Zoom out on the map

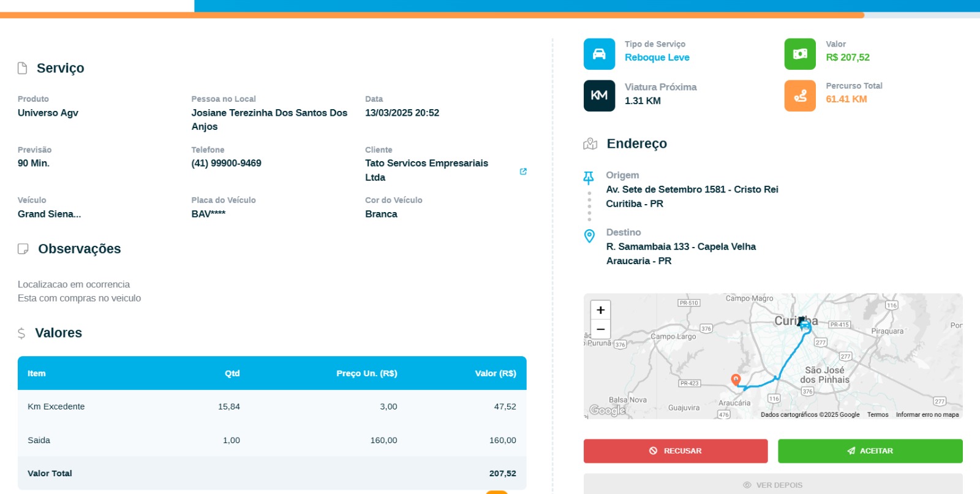pos(600,329)
